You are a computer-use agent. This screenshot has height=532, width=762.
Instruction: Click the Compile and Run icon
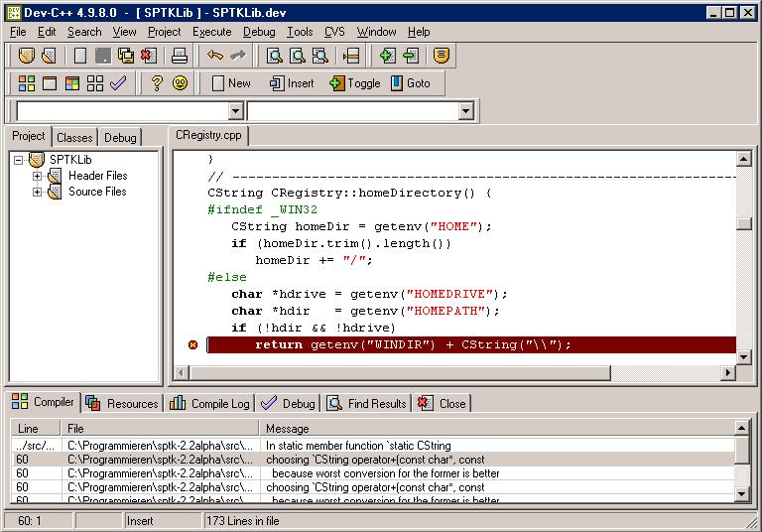point(71,83)
